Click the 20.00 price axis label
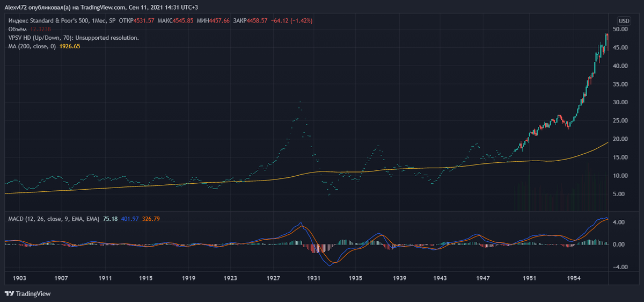Screen dimensions: 644x302 coord(620,139)
